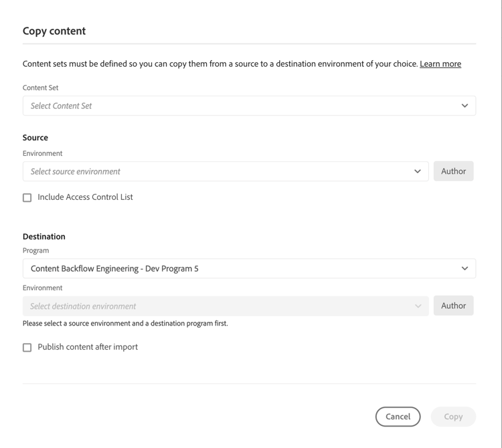Click the Author button beside destination environment

pos(453,306)
